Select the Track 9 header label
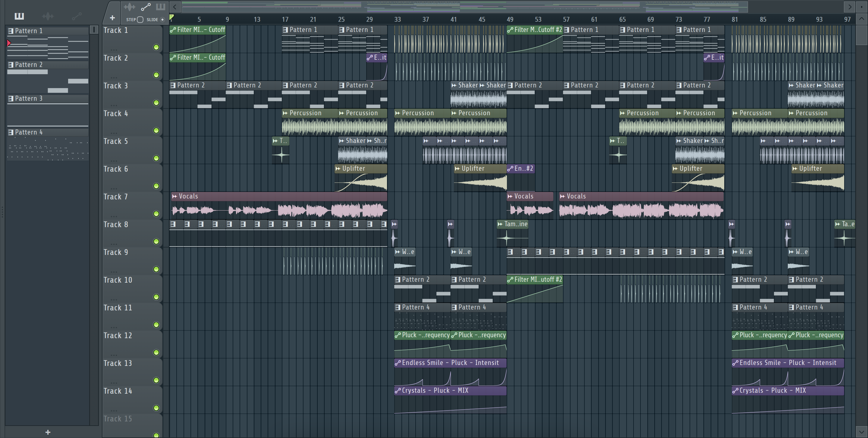 (x=115, y=252)
